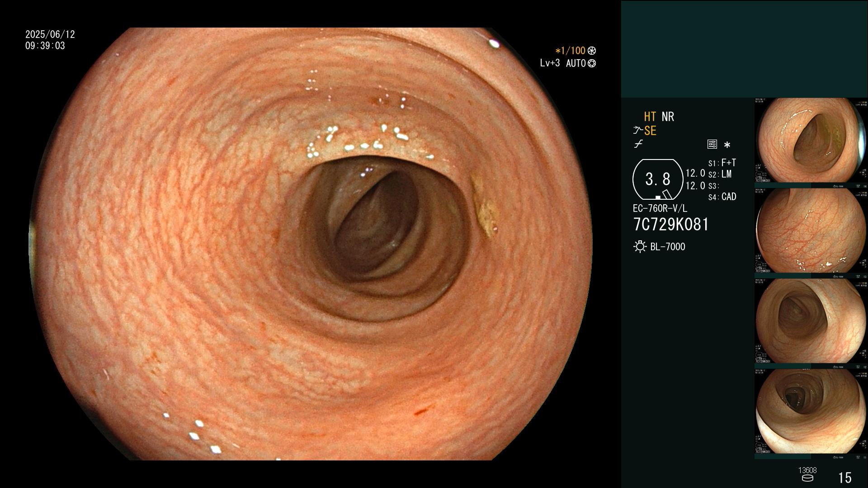The height and width of the screenshot is (488, 868).
Task: Click the shutter speed value *1/100
Action: point(570,51)
